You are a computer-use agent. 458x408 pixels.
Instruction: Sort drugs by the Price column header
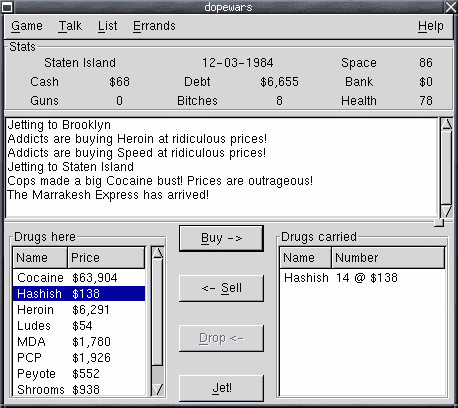click(x=106, y=258)
